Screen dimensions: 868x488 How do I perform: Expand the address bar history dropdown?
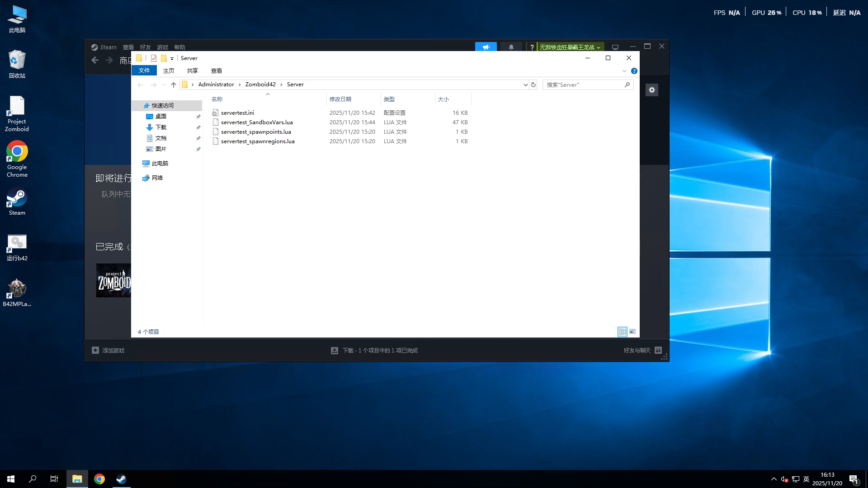[525, 84]
